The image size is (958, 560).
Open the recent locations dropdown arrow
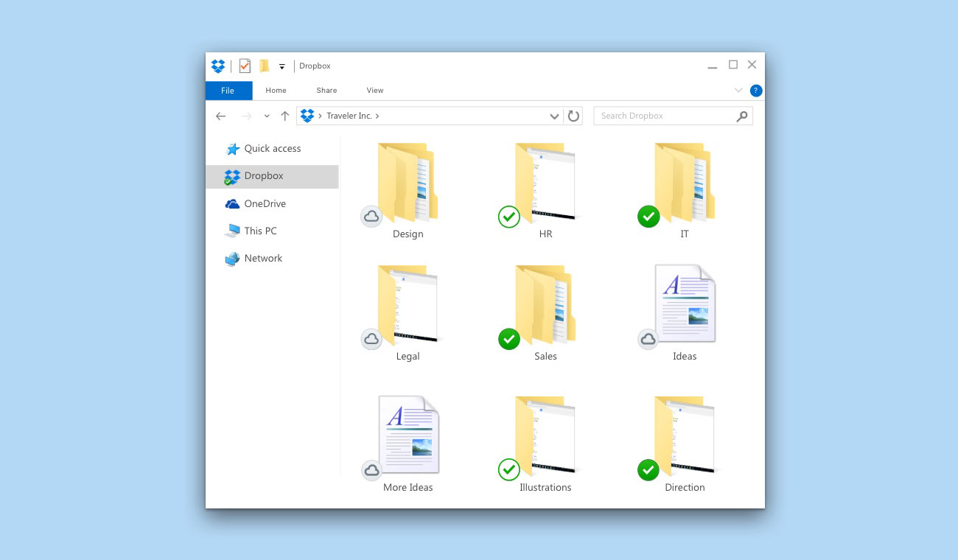pyautogui.click(x=267, y=116)
